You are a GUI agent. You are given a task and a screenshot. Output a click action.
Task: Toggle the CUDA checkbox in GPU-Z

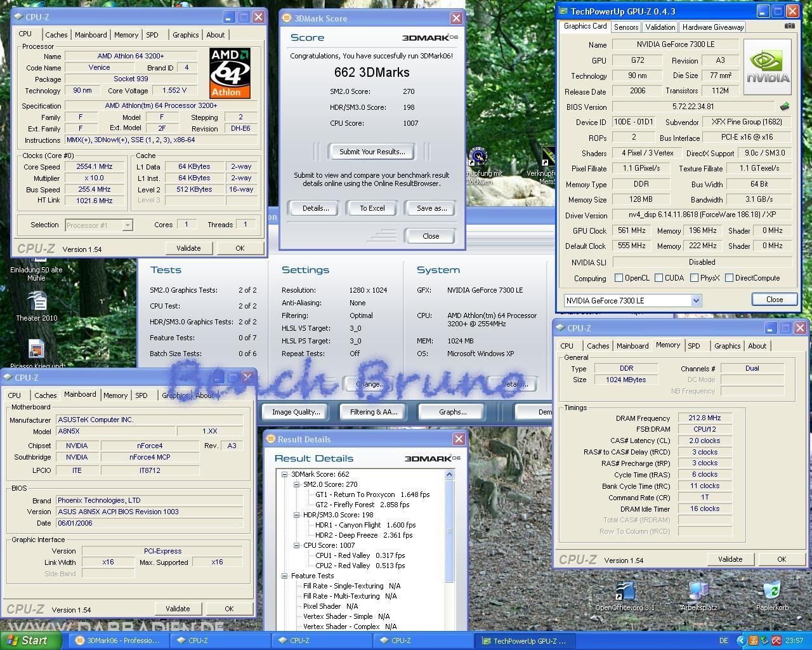tap(658, 278)
